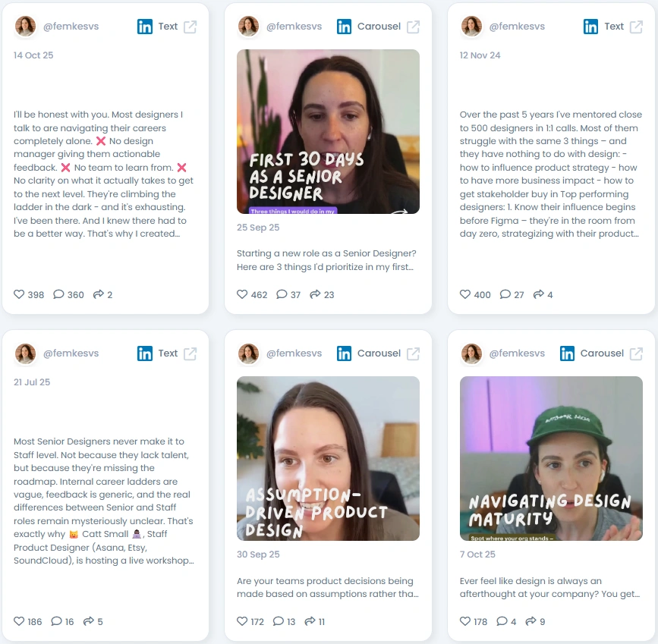
Task: Open external link on the 14 Oct 25 post
Action: point(190,27)
